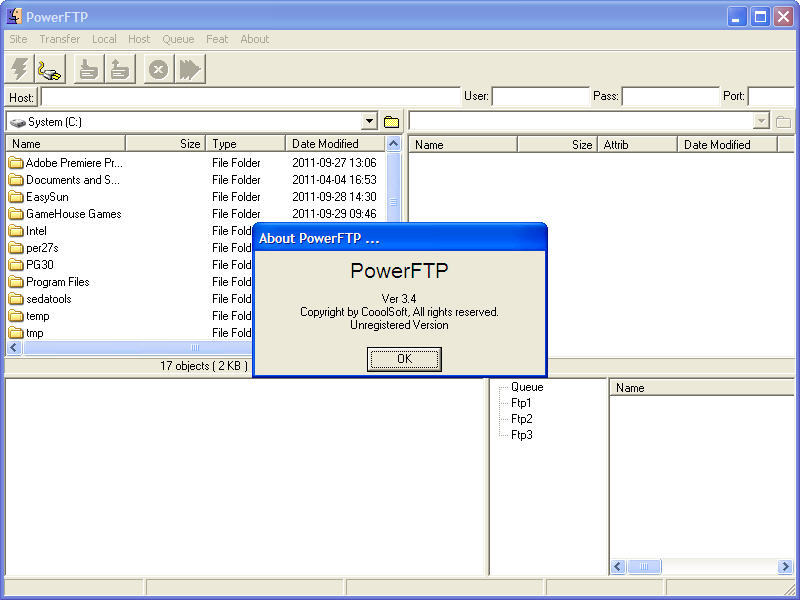Screen dimensions: 800x600
Task: Sort local files by Type column
Action: 245,144
